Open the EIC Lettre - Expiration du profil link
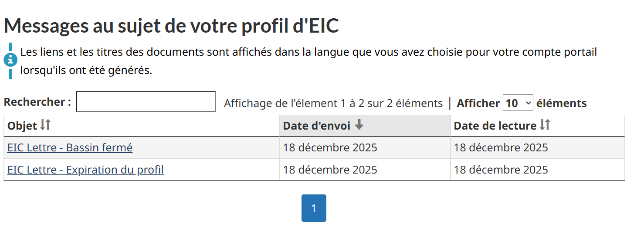Viewport: 644px width, 234px height. coord(85,170)
